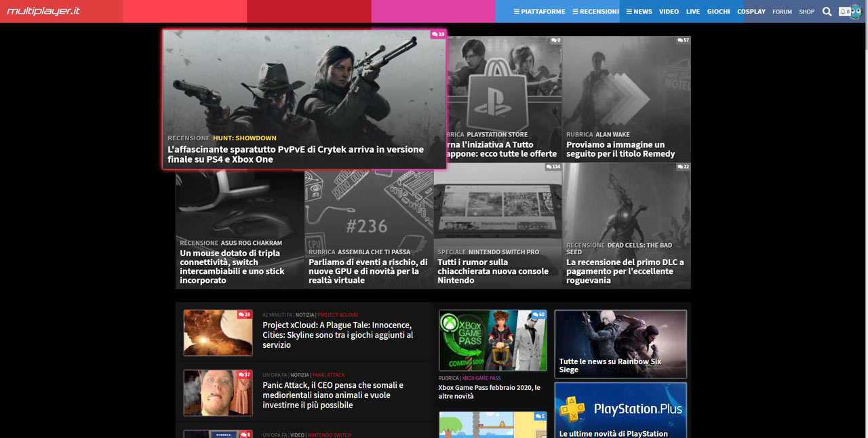868x438 pixels.
Task: Click the XBOX GAME PASS tag label
Action: (481, 378)
